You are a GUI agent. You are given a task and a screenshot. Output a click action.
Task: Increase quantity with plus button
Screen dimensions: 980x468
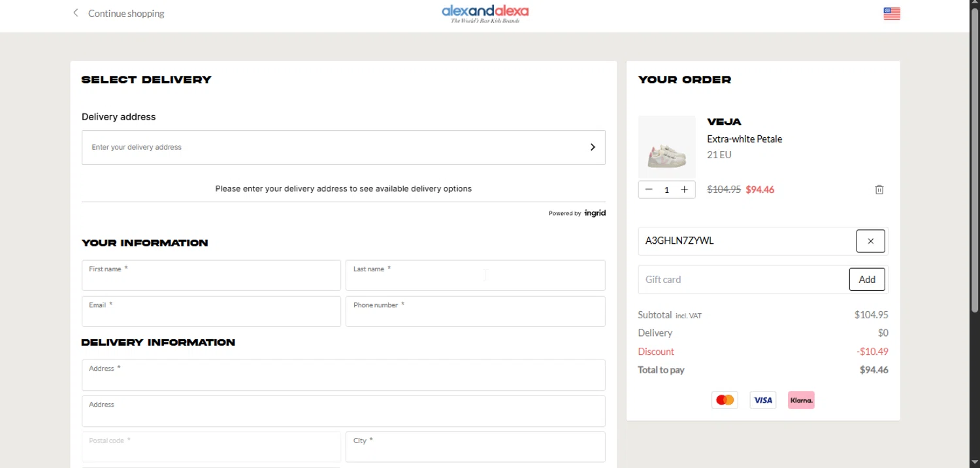pyautogui.click(x=684, y=190)
